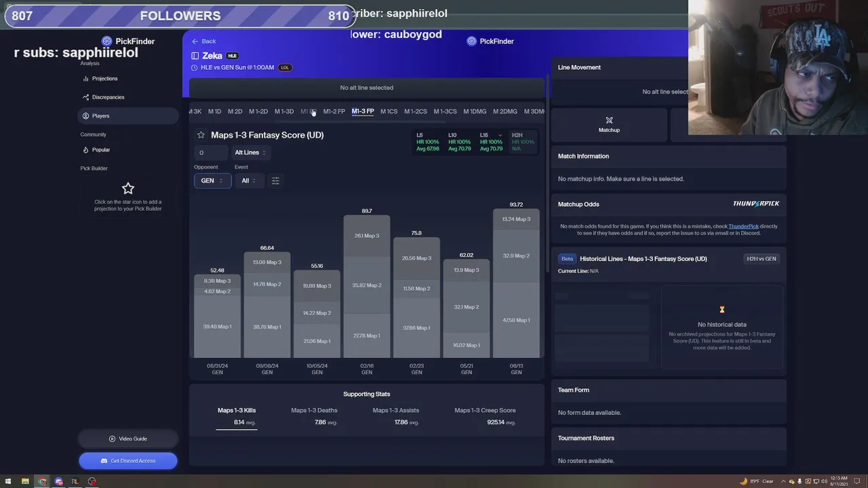The height and width of the screenshot is (488, 868).
Task: Select the M1-3 FP tab
Action: (x=363, y=111)
